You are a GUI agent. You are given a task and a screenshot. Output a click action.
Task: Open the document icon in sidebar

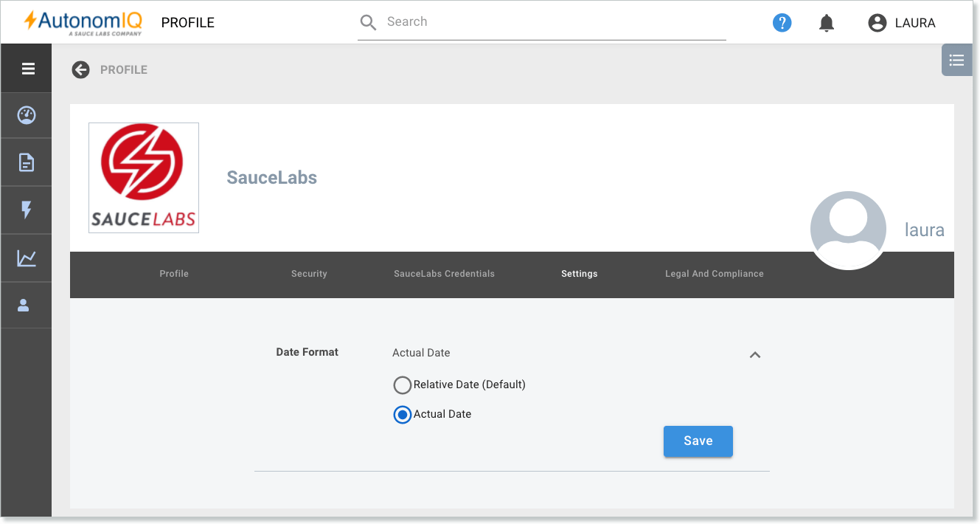tap(27, 162)
